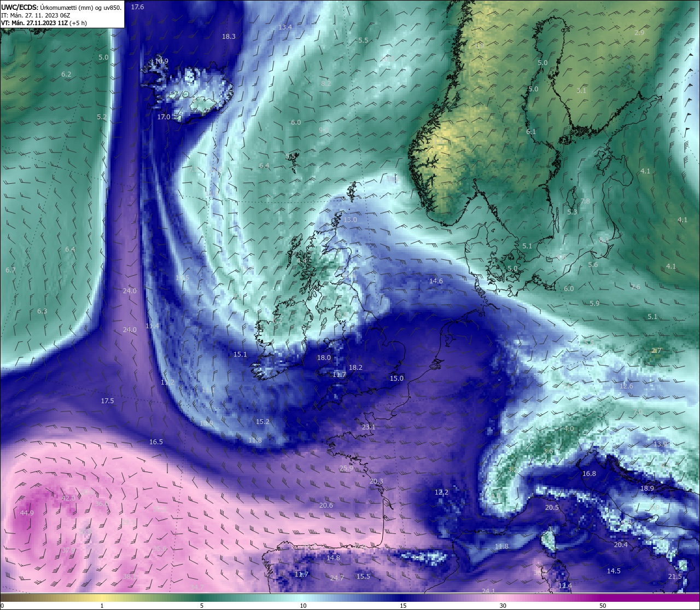Click the 15 tick on the colour scale
Screen dimensions: 700x610
(x=403, y=606)
